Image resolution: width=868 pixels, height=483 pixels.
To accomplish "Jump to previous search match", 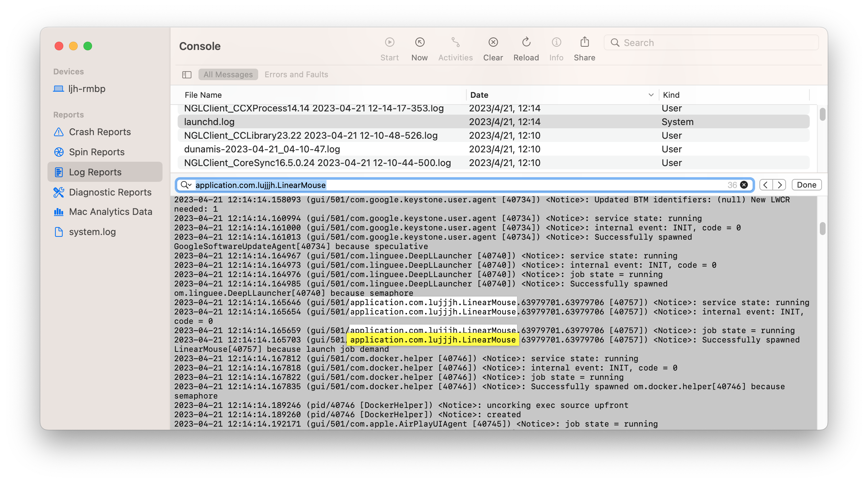I will pos(765,184).
